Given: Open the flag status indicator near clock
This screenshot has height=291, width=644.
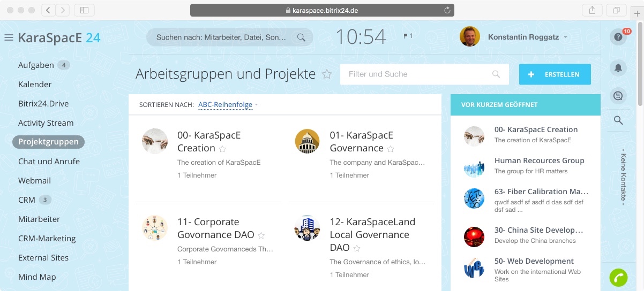Looking at the screenshot, I should (x=408, y=36).
